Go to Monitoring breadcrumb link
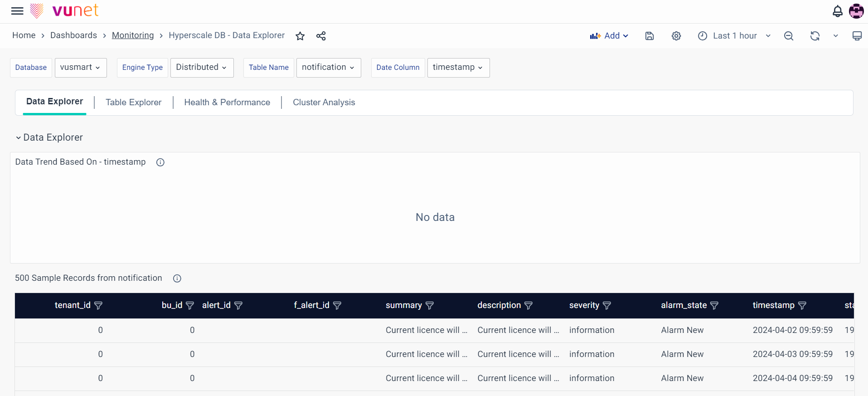This screenshot has width=868, height=396. click(133, 35)
